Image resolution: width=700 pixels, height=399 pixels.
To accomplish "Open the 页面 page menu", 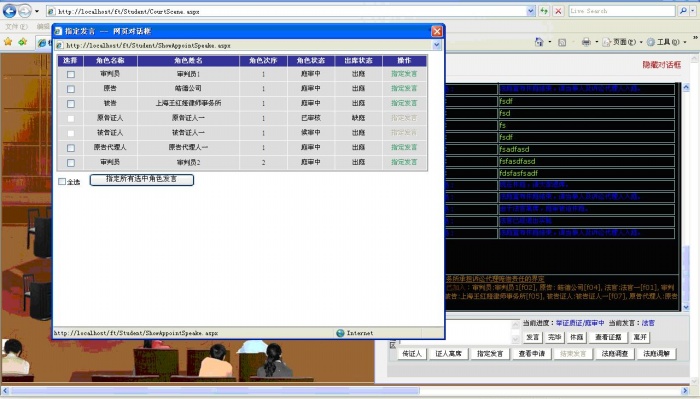I will [x=623, y=42].
